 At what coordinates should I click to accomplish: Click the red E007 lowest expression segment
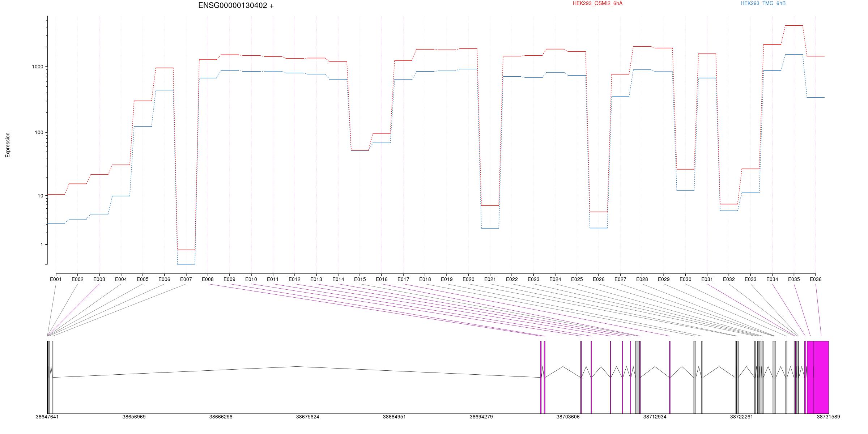(186, 250)
